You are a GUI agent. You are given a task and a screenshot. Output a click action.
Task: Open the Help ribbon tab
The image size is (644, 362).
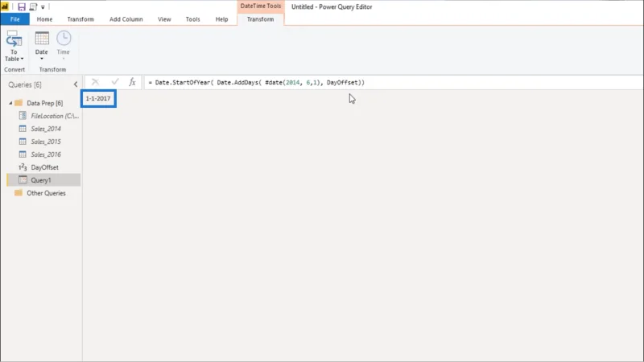pos(222,19)
